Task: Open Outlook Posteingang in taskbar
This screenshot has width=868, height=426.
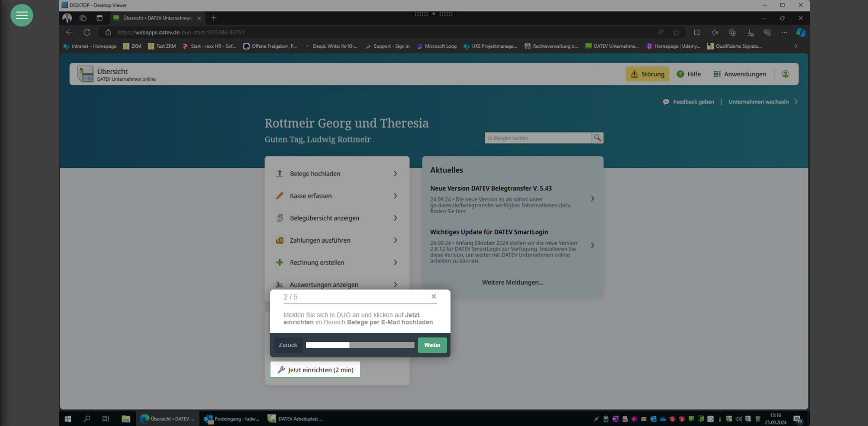Action: tap(232, 419)
